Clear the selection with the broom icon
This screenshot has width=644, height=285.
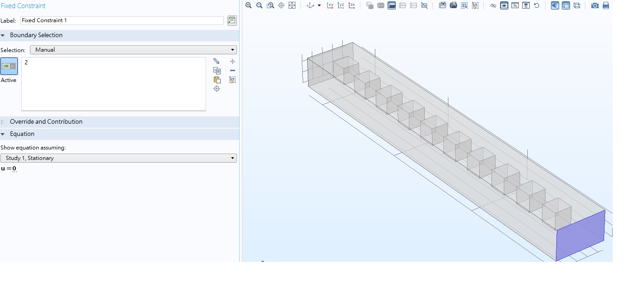pos(232,80)
